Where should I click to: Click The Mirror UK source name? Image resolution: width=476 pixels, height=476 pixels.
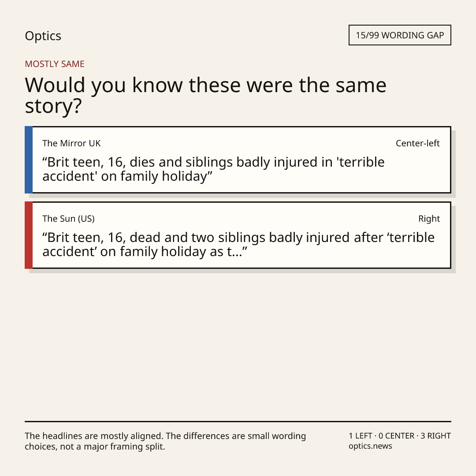pos(71,143)
